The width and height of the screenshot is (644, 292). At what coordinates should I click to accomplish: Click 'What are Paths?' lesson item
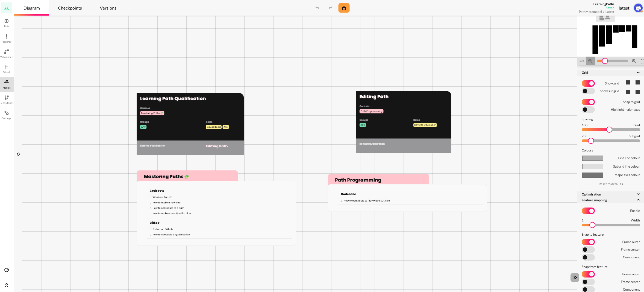click(x=162, y=197)
